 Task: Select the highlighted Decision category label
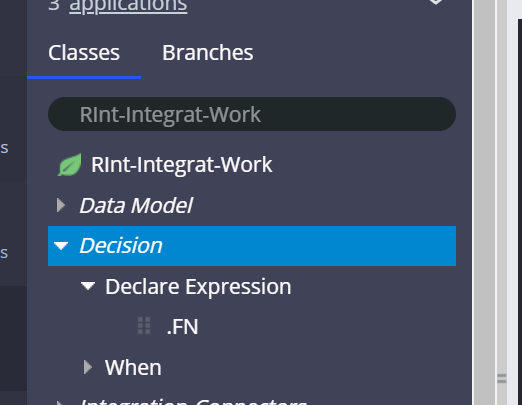pyautogui.click(x=121, y=246)
